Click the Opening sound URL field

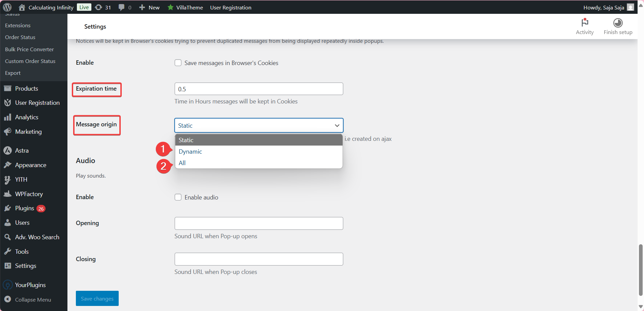click(x=259, y=223)
